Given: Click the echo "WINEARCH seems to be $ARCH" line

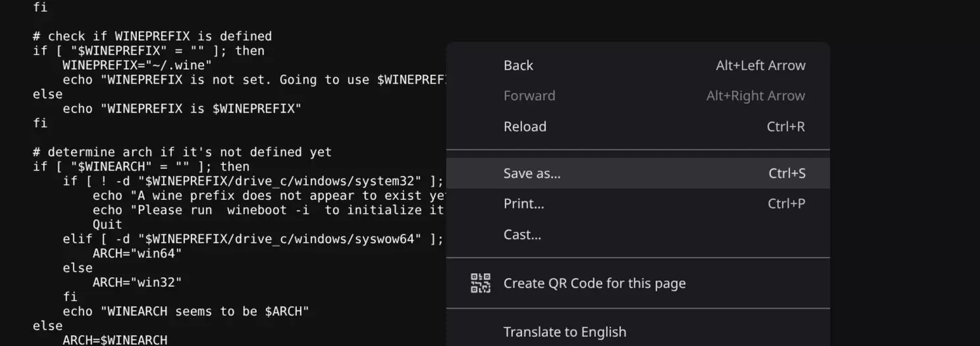Looking at the screenshot, I should click(186, 311).
